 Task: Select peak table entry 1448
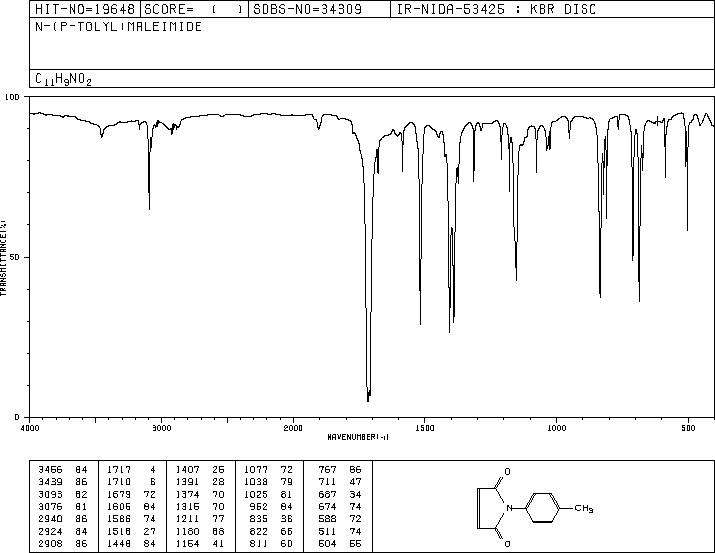[119, 543]
